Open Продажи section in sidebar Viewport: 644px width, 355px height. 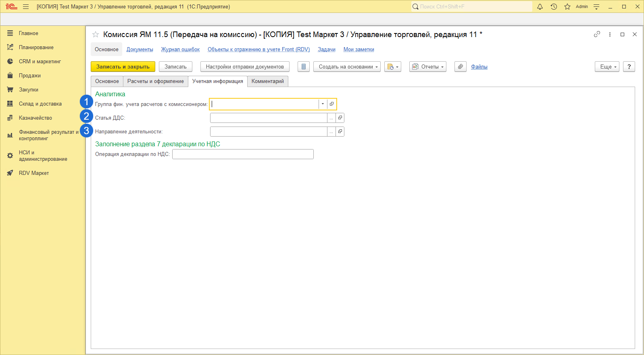29,76
